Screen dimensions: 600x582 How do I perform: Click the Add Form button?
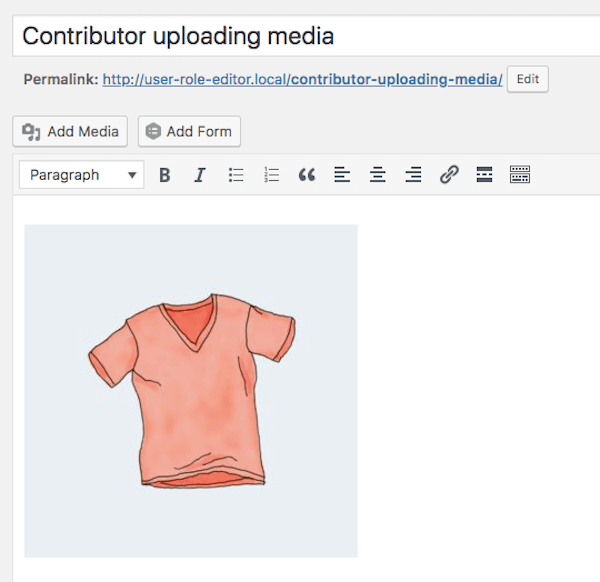coord(189,132)
